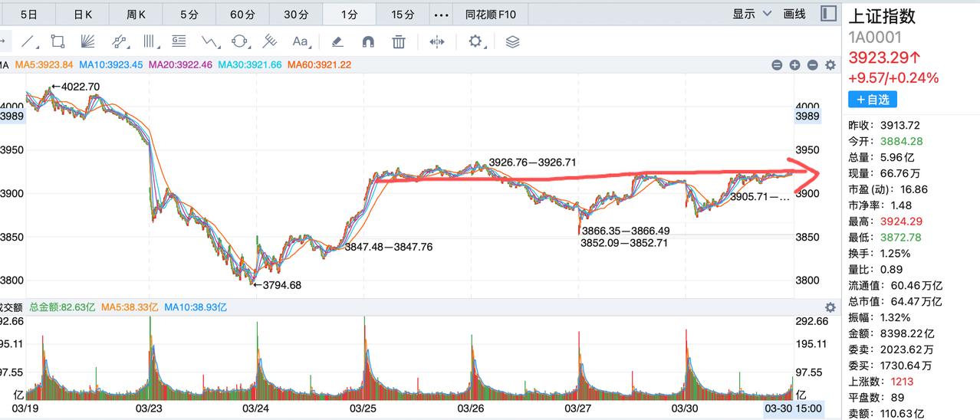This screenshot has width=980, height=420.
Task: Switch to the 30分 period tab
Action: 296,15
